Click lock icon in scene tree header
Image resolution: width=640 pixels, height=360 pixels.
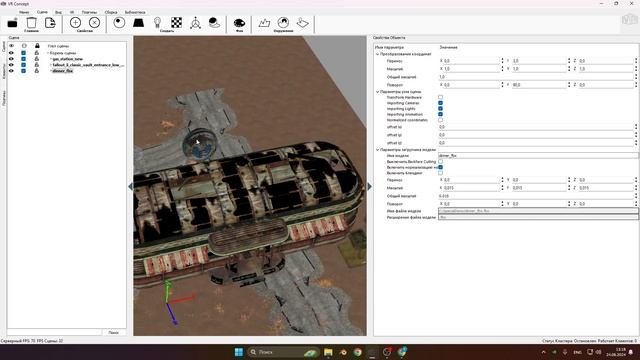tap(37, 46)
